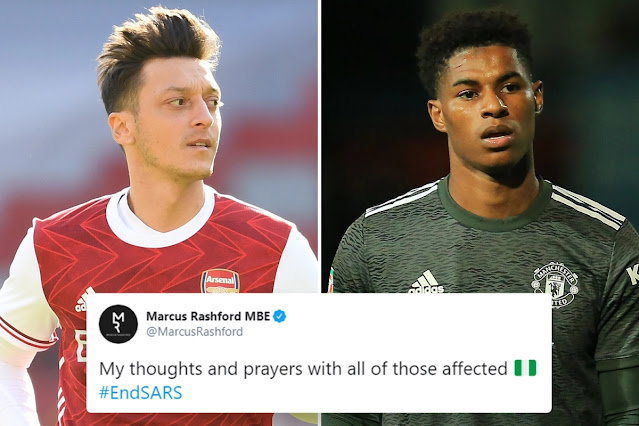
Task: Click the tweet text starting 'My thoughts and prayers'
Action: (303, 369)
